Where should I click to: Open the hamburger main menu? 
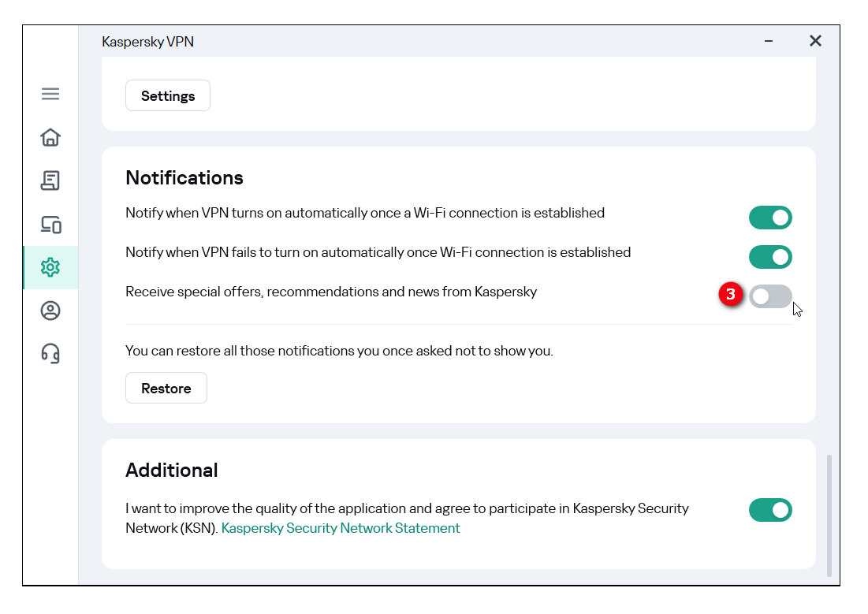pos(50,94)
